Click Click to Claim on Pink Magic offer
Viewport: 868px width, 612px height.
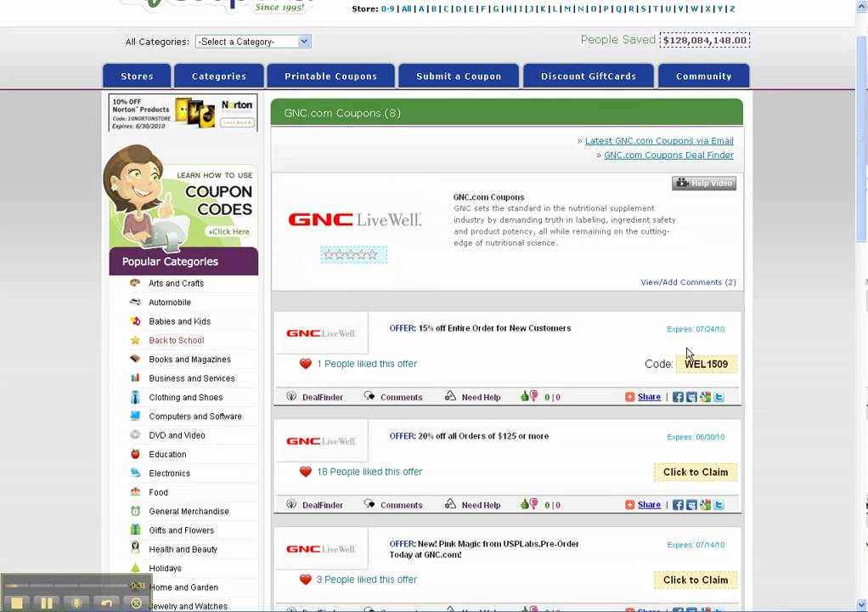click(x=696, y=580)
